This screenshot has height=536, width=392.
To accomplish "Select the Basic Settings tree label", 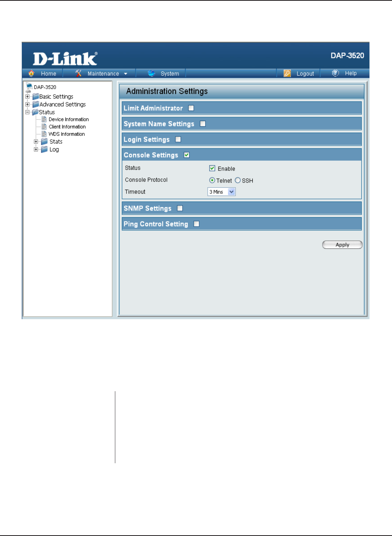I will coord(56,97).
